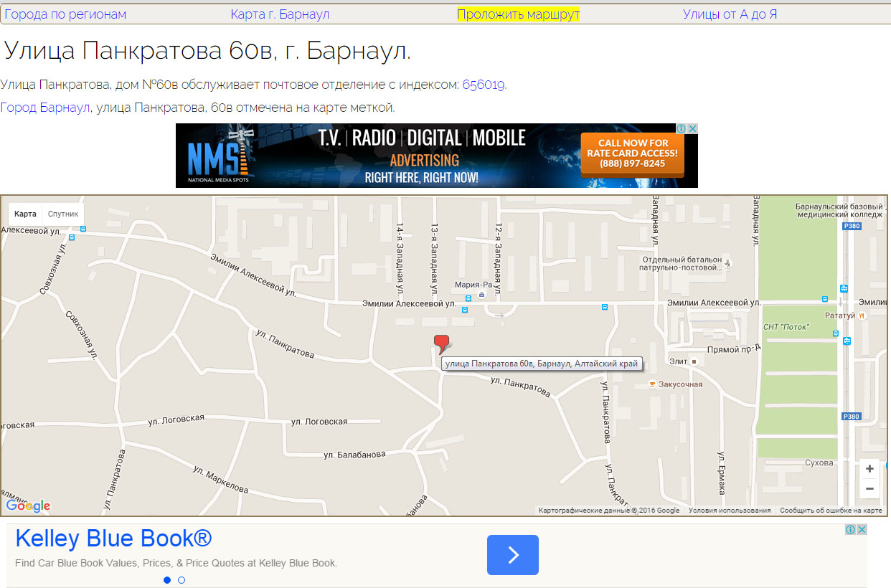Click the blue arrow button in Kelley ad
891x588 pixels.
pyautogui.click(x=513, y=555)
